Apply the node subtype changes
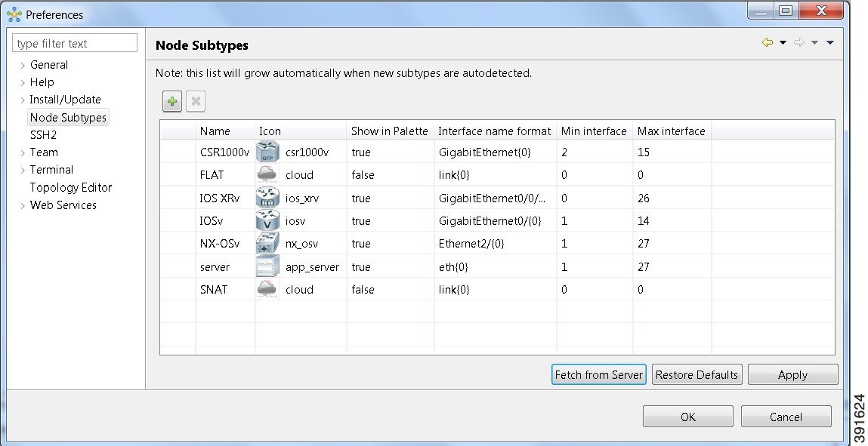 coord(792,374)
